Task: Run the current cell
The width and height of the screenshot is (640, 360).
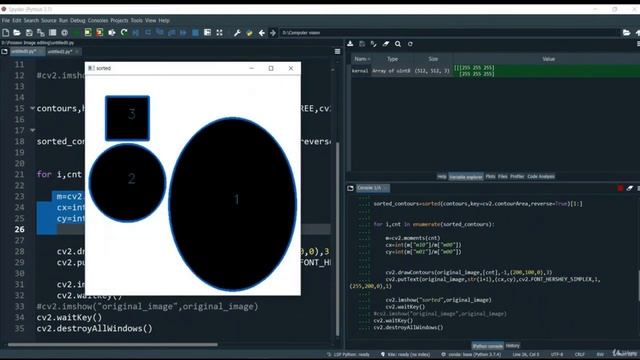Action: coord(88,33)
